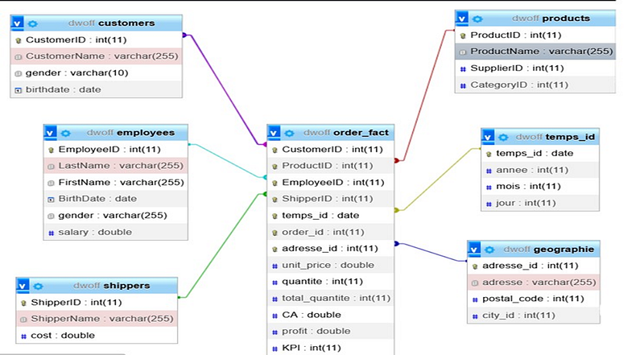The height and width of the screenshot is (355, 644).
Task: Hide columns of the products table
Action: [462, 19]
